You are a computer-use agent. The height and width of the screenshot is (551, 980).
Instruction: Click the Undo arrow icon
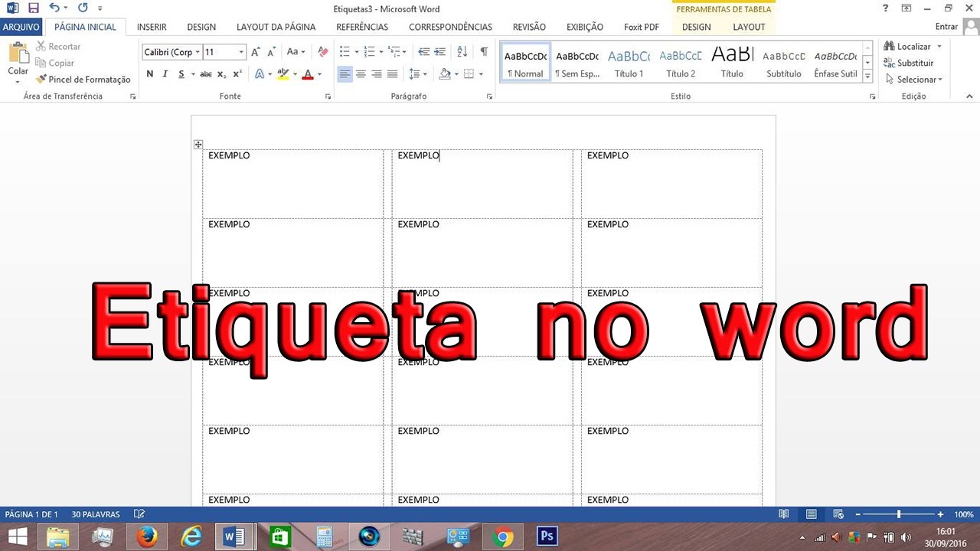tap(54, 8)
